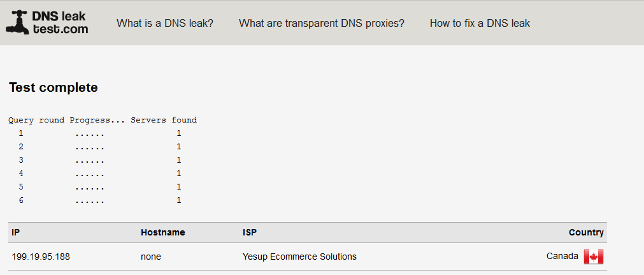Click query round 3 progress dots
The image size is (644, 275).
click(90, 161)
